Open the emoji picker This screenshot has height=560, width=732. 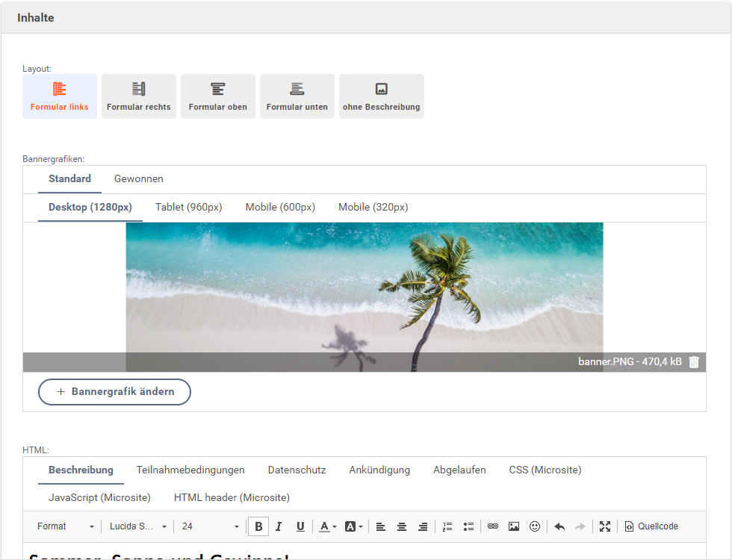click(535, 526)
